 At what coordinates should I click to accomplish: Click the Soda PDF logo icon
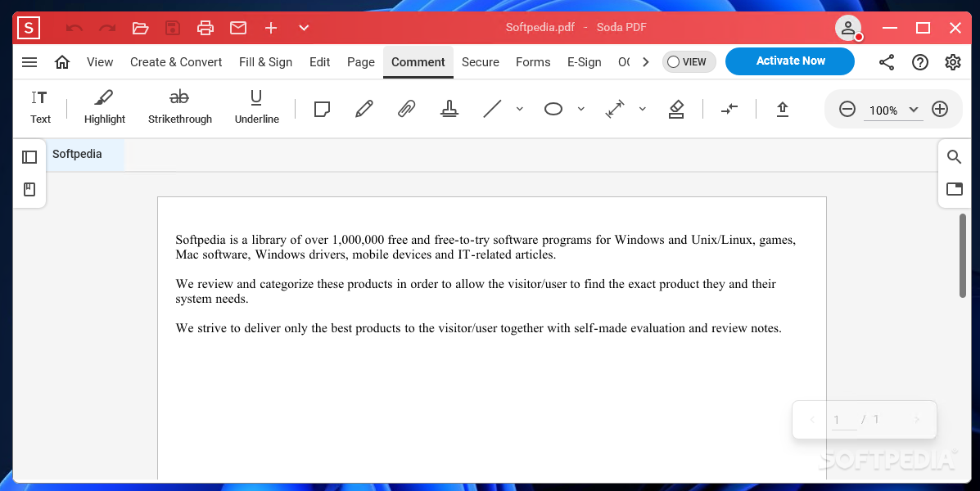point(29,28)
